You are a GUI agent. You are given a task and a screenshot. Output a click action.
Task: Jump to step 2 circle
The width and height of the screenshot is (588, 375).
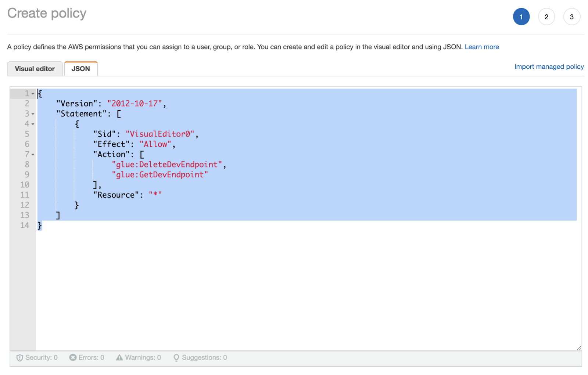[546, 17]
